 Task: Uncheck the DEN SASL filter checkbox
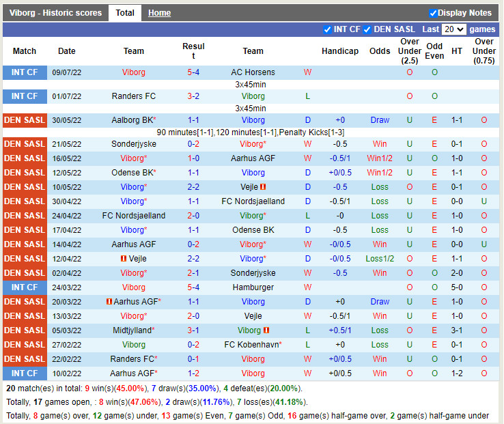[x=367, y=29]
